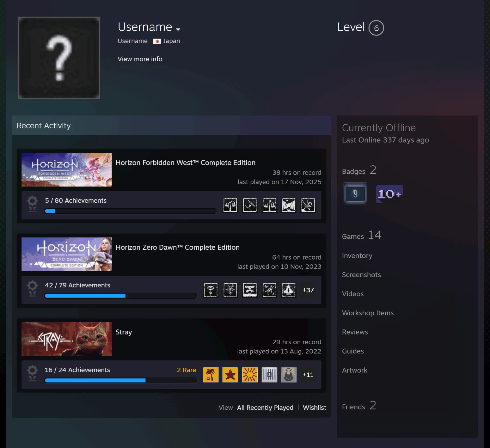The height and width of the screenshot is (448, 490).
Task: Open Horizon Zero Dawn game thumbnail
Action: 67,254
